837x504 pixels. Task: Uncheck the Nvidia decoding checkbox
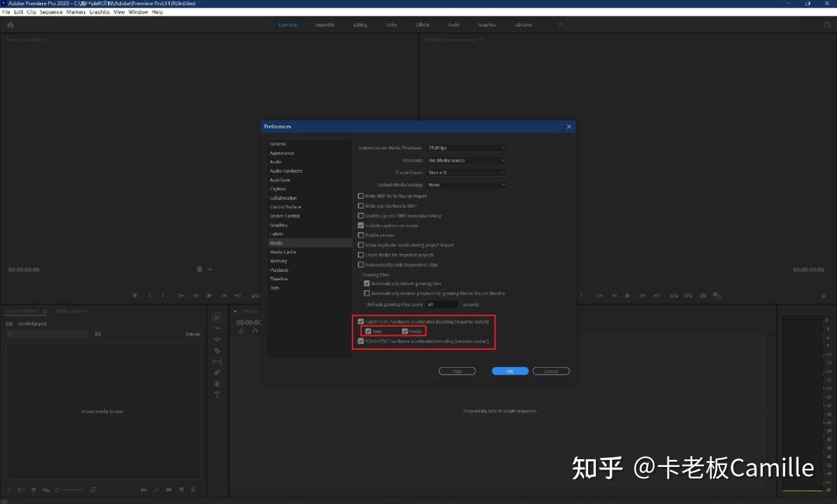point(405,331)
